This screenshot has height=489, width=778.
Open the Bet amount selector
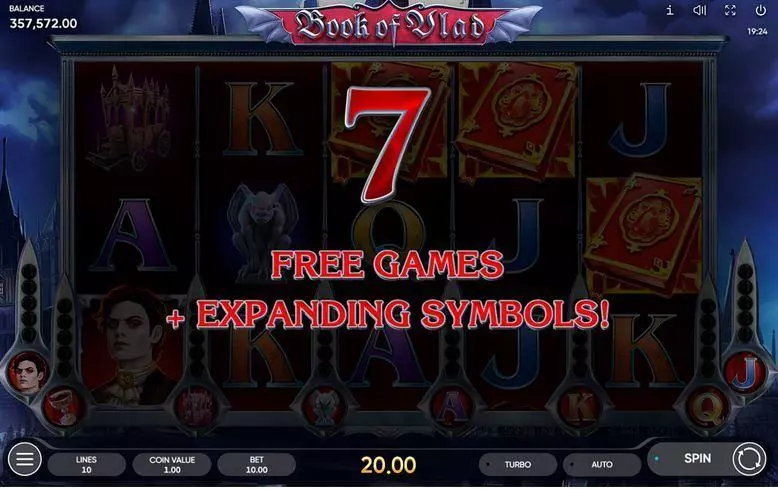coord(257,465)
